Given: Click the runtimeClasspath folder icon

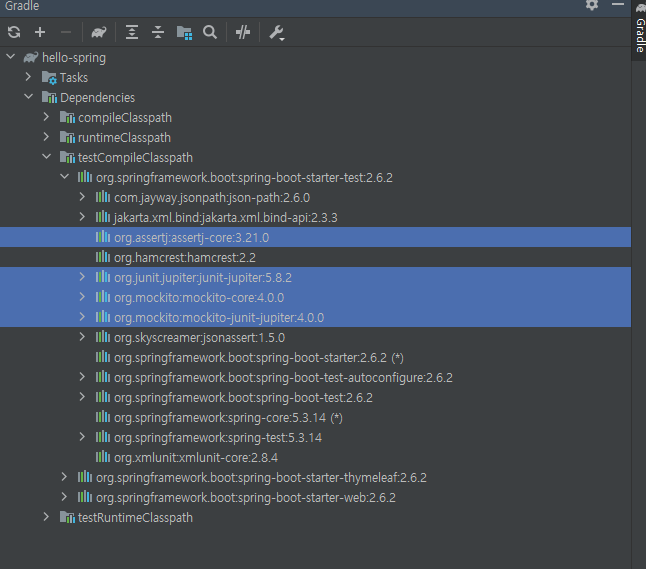Looking at the screenshot, I should click(67, 138).
